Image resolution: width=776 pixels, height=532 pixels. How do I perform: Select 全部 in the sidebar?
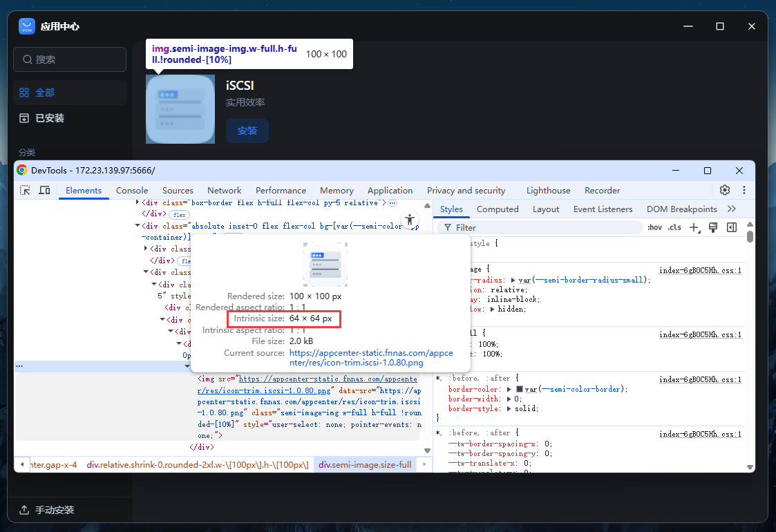pos(70,93)
